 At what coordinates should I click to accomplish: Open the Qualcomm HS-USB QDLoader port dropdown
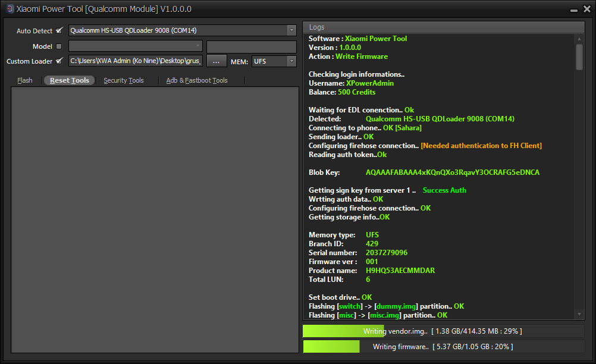pos(291,30)
